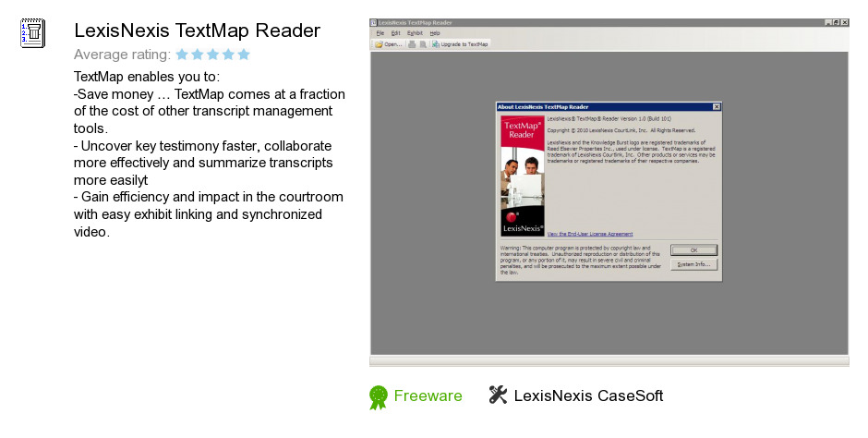Open the LexisNexis CaseSoft developer link
The width and height of the screenshot is (868, 438).
click(x=588, y=395)
